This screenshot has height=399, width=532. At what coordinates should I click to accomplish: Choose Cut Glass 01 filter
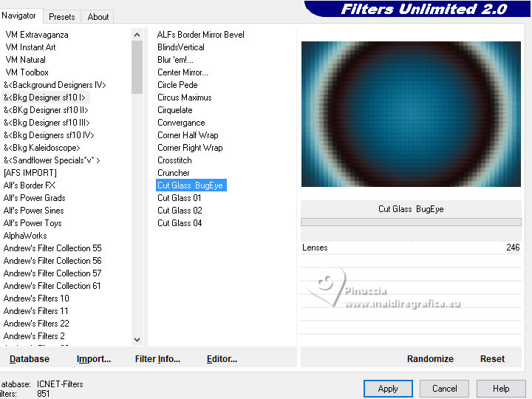179,198
